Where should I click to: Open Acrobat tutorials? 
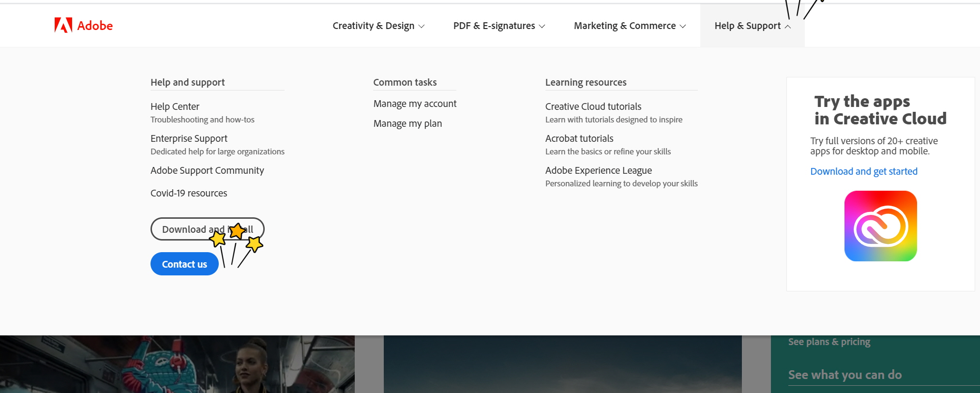point(579,138)
